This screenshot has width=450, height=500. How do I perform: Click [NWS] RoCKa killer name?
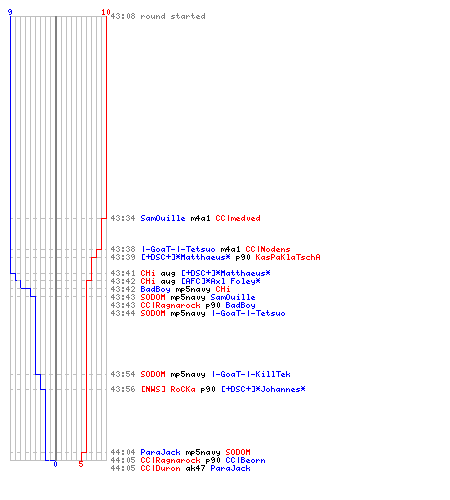(x=168, y=389)
